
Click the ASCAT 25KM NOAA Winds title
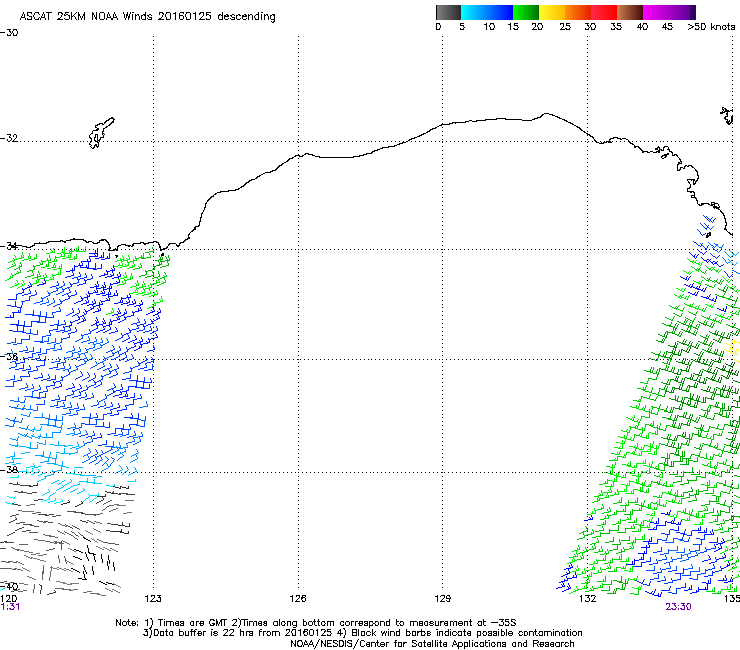[x=147, y=16]
